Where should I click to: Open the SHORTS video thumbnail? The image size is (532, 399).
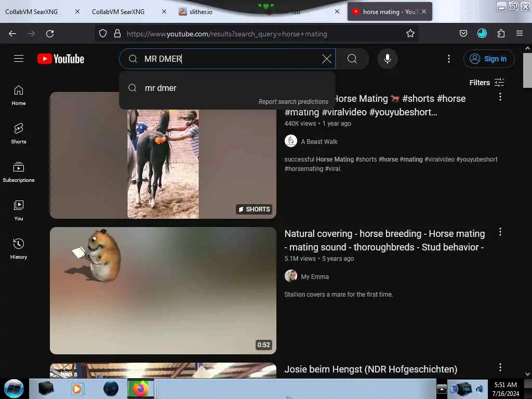[163, 155]
